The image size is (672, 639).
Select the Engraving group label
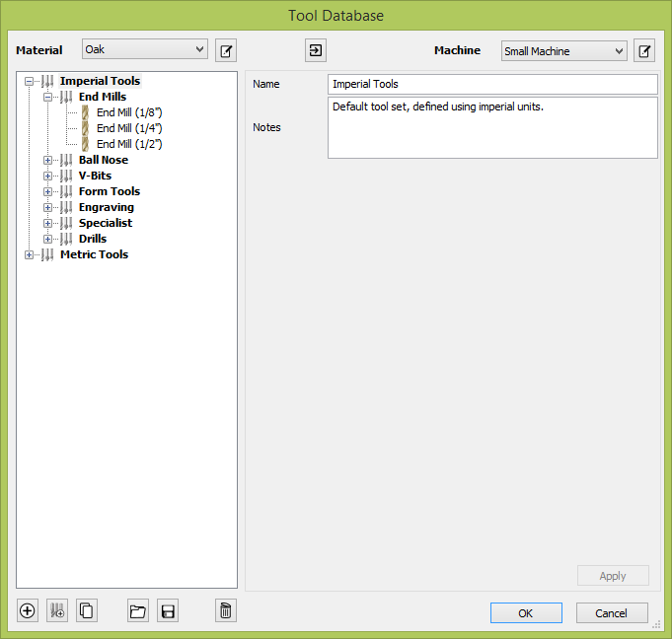coord(107,207)
